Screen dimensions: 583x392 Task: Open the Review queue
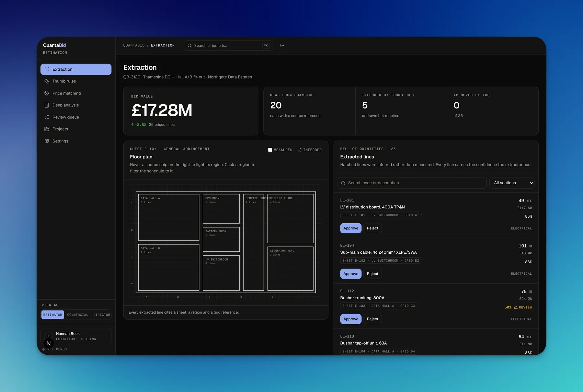coord(76,117)
